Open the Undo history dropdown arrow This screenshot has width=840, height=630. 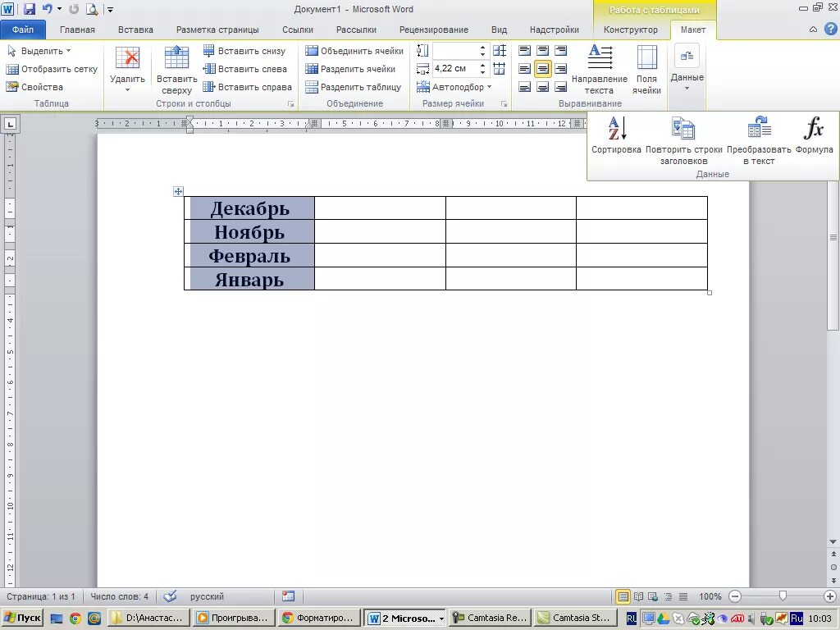[59, 9]
